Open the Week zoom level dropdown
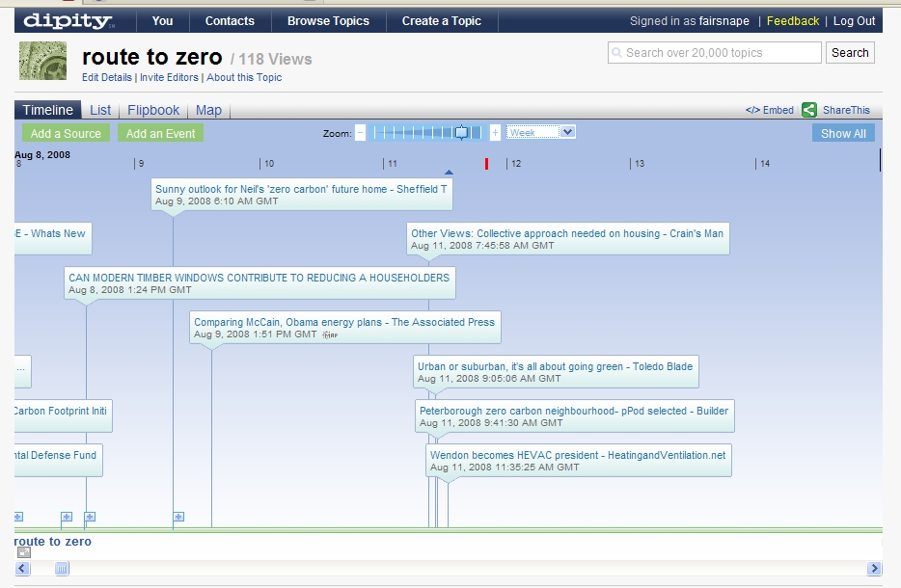The image size is (901, 588). tap(541, 133)
